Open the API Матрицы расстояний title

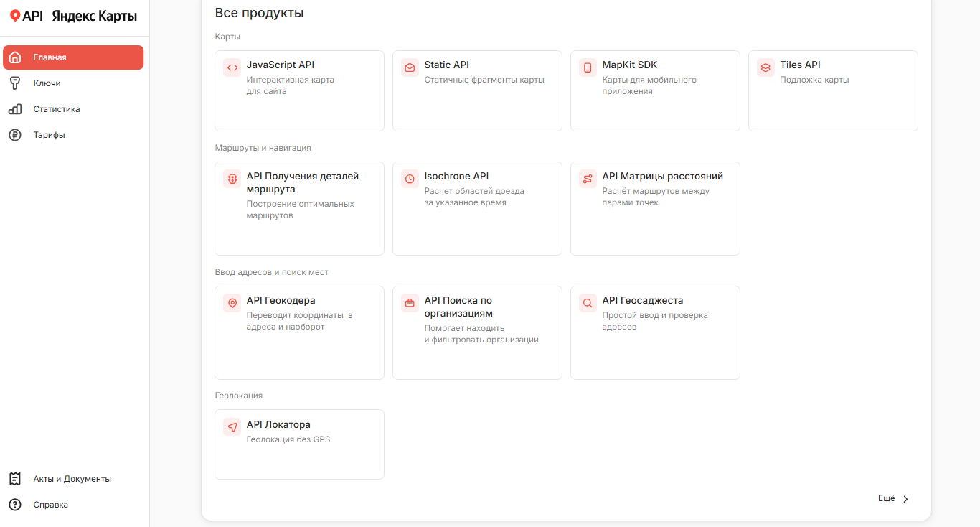coord(663,176)
